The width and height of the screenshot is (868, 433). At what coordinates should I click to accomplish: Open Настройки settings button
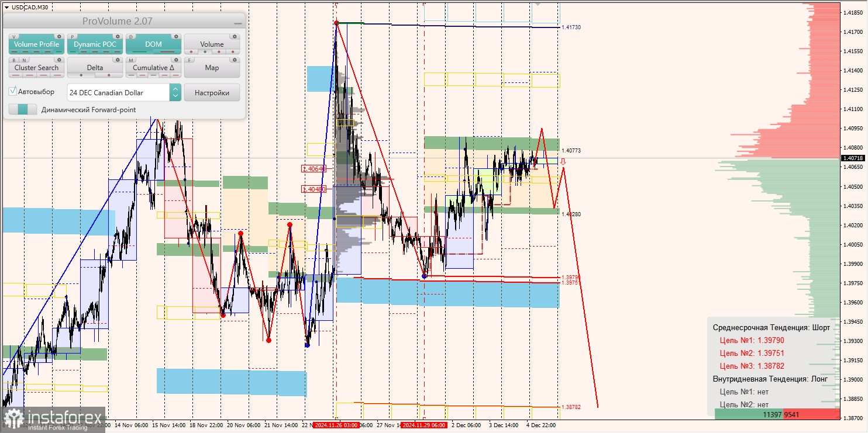point(212,92)
